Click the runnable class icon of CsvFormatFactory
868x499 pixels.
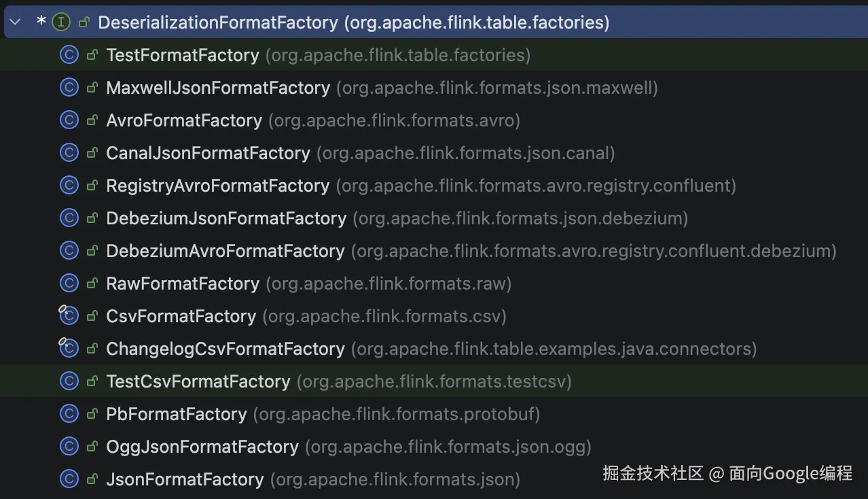tap(69, 315)
